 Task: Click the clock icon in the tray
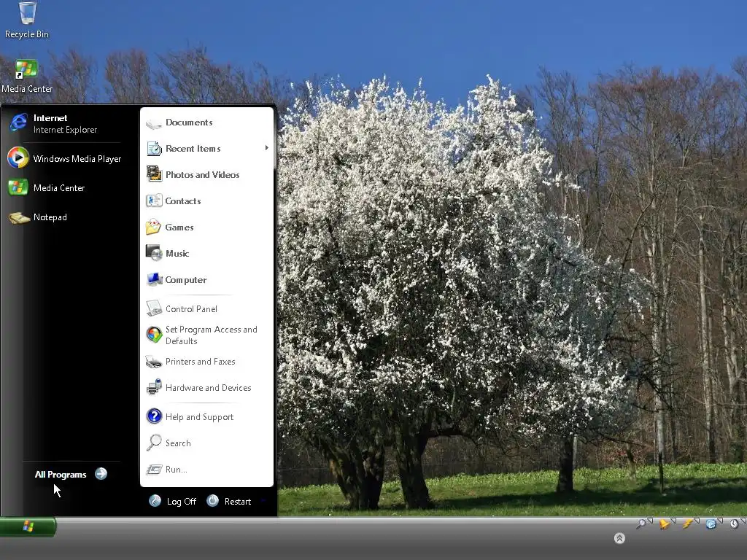tap(734, 524)
